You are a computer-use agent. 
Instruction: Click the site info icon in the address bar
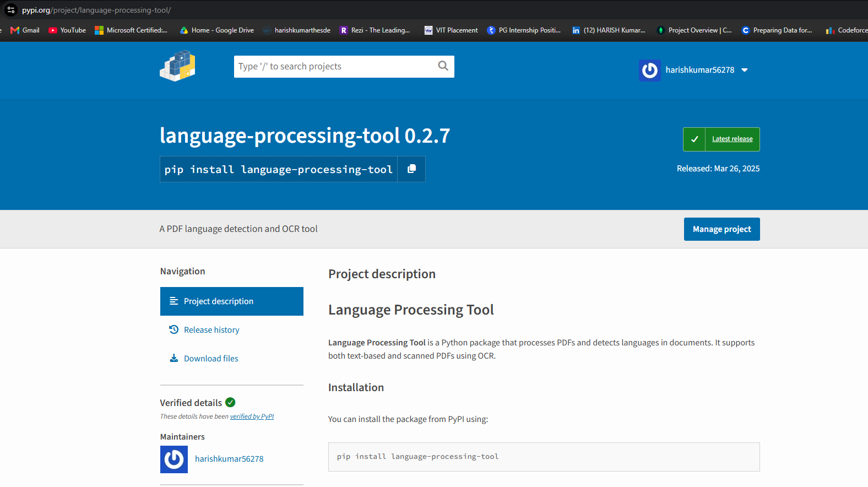[10, 10]
